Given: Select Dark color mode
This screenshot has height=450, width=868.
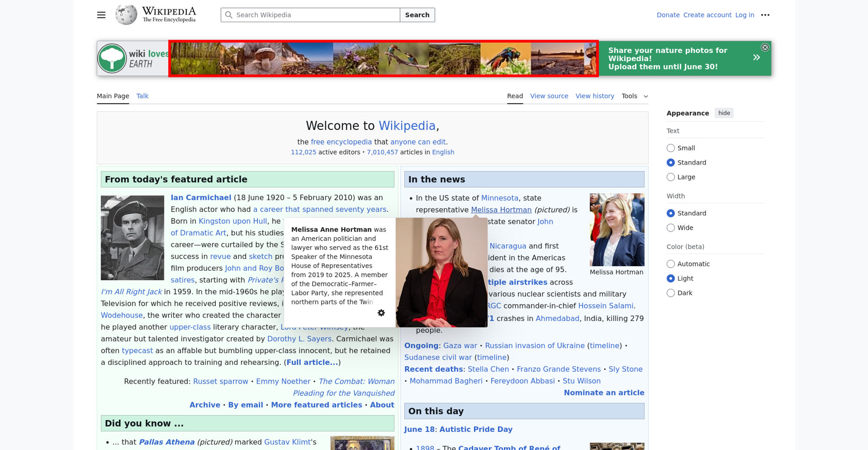Looking at the screenshot, I should point(671,293).
